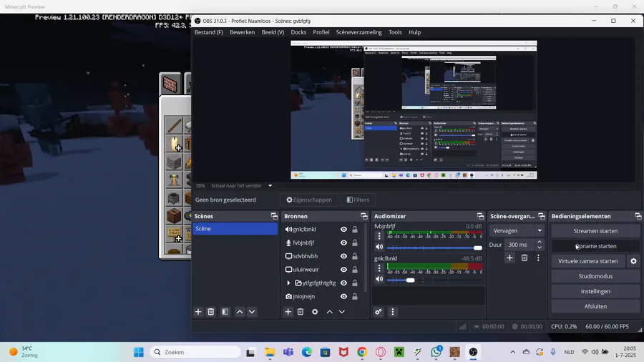The width and height of the screenshot is (644, 362).
Task: Open advanced audio properties gears icon
Action: click(379, 312)
